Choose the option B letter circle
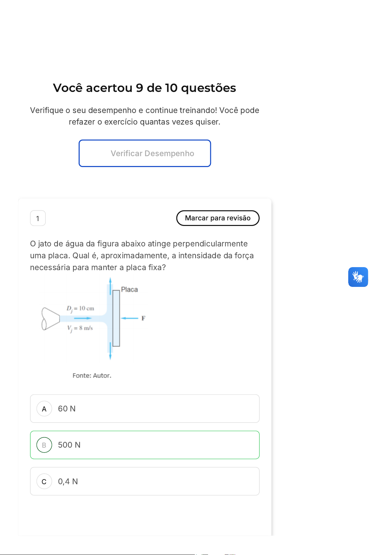 coord(44,445)
